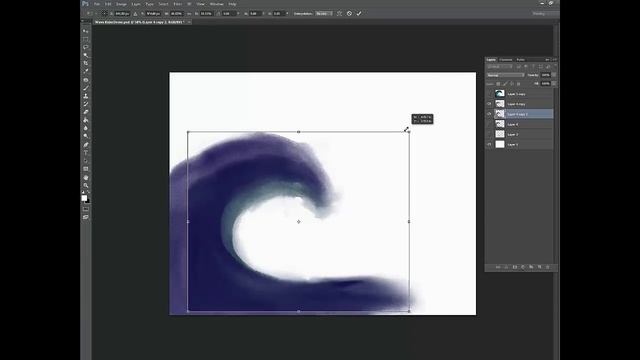Select the Brush tool
This screenshot has height=360, width=640.
[x=86, y=88]
